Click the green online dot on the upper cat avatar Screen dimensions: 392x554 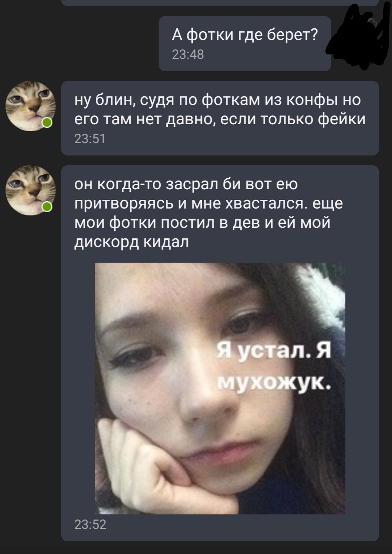click(47, 123)
